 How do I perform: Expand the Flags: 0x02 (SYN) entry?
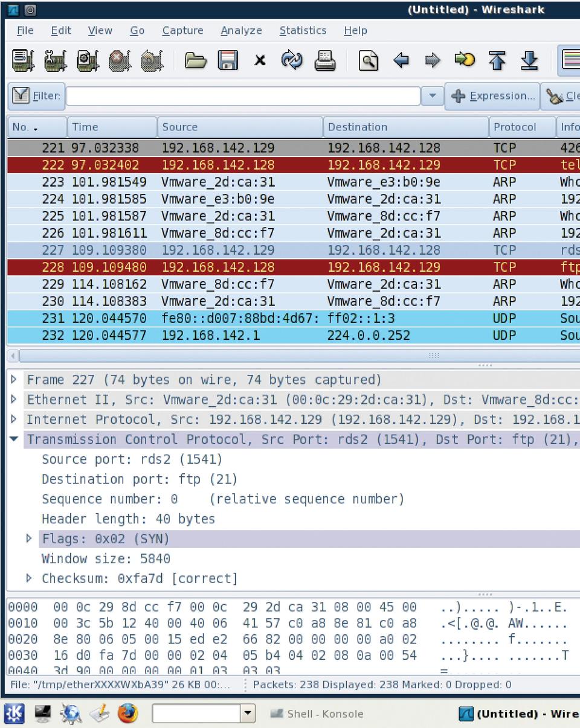coord(29,538)
